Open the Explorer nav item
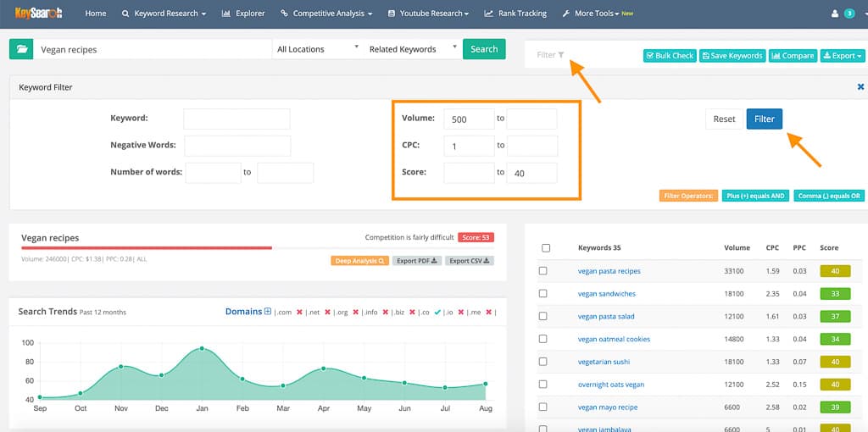868x432 pixels. coord(243,14)
